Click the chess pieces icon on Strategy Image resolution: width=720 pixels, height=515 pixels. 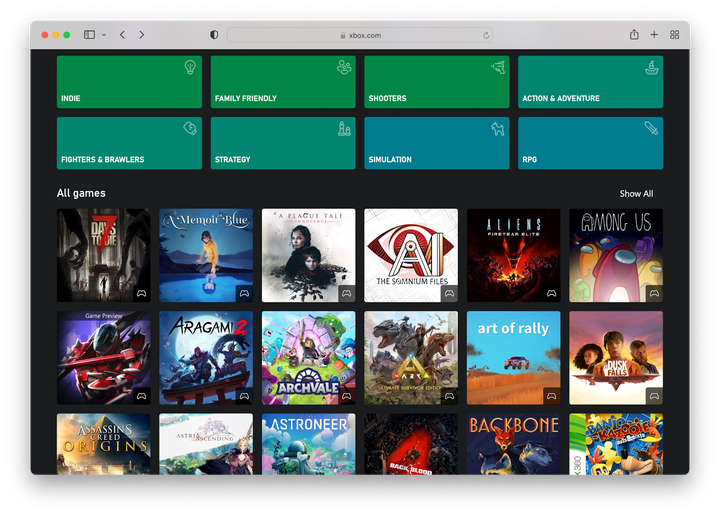pos(344,129)
